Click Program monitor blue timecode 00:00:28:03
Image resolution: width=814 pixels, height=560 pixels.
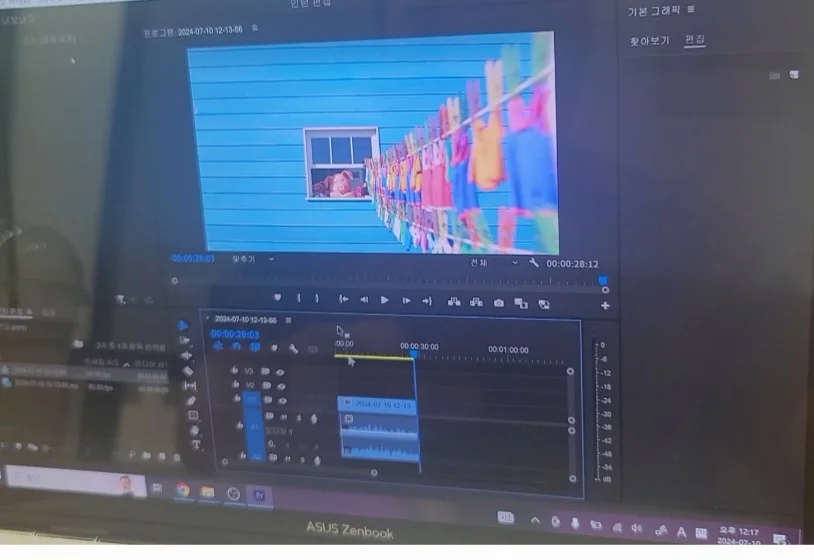193,258
